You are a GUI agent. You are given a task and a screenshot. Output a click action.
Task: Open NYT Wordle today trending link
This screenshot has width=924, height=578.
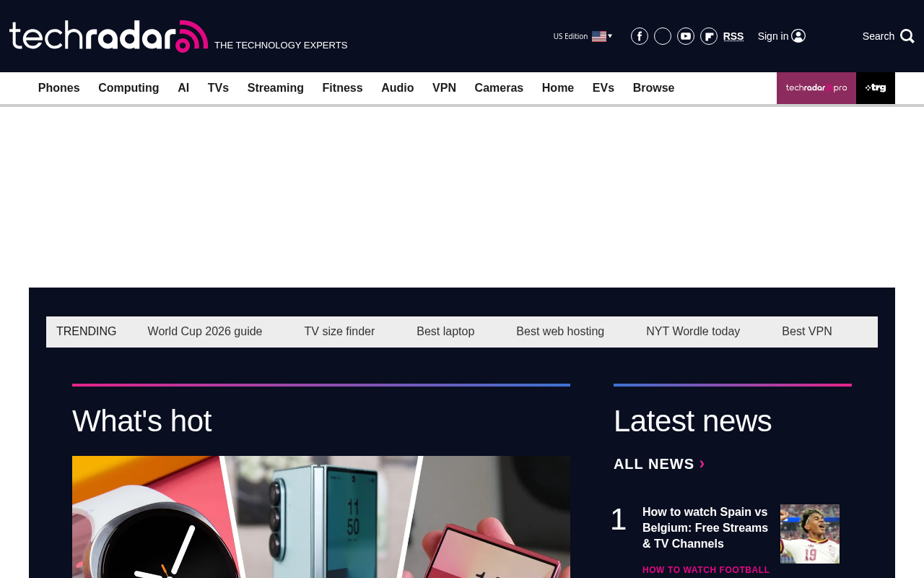pos(693,332)
